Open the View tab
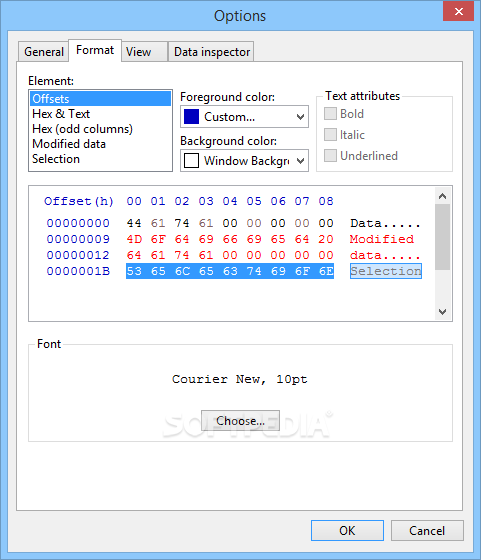 144,52
